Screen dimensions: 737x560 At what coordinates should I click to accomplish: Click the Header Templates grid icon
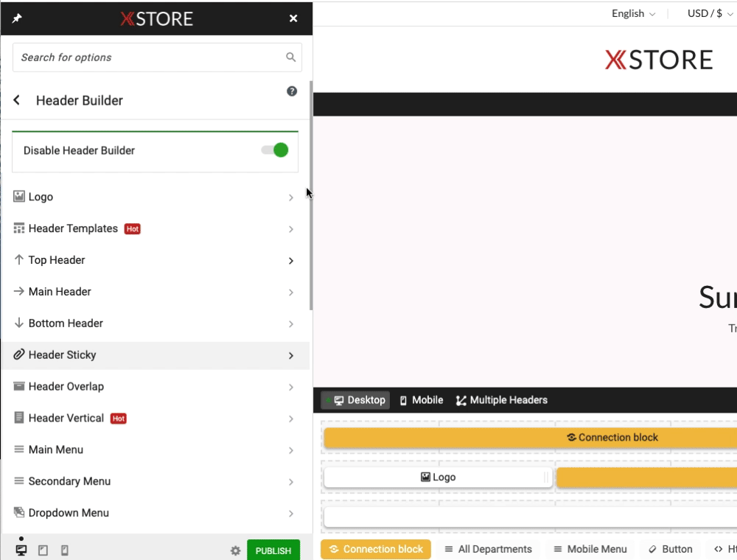pyautogui.click(x=19, y=228)
